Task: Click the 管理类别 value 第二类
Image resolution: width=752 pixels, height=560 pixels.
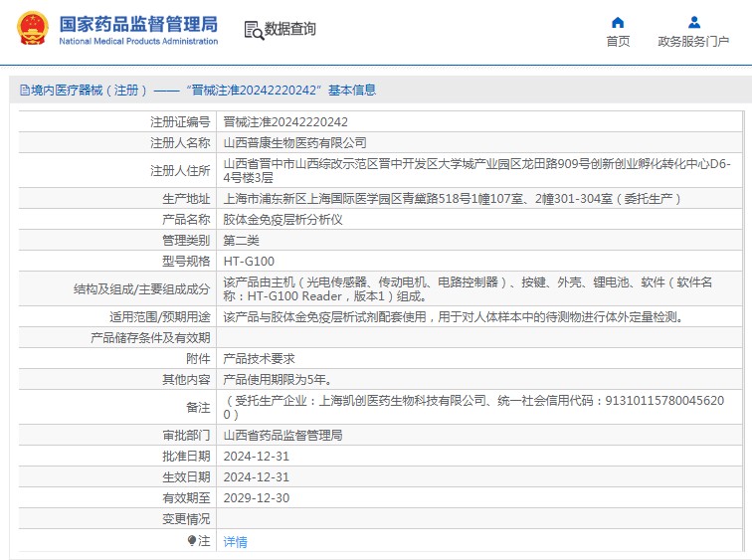Action: (x=241, y=241)
